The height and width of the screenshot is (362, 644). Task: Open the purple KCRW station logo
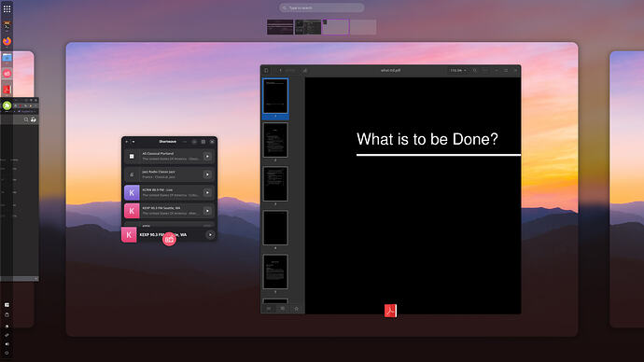pos(132,192)
